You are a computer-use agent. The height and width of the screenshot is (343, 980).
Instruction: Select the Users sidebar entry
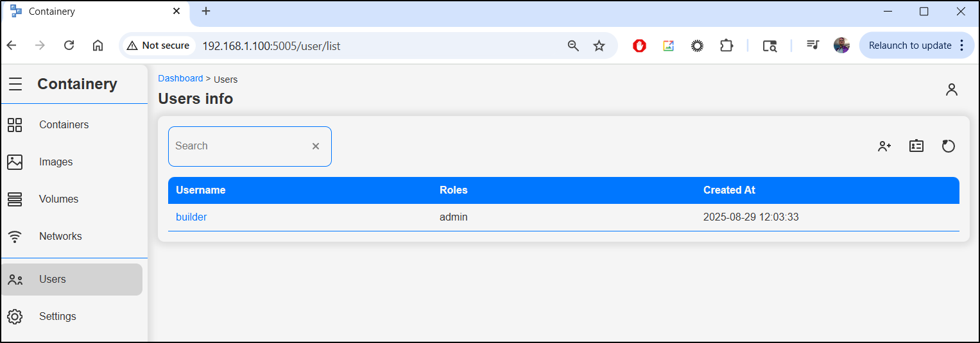point(71,280)
